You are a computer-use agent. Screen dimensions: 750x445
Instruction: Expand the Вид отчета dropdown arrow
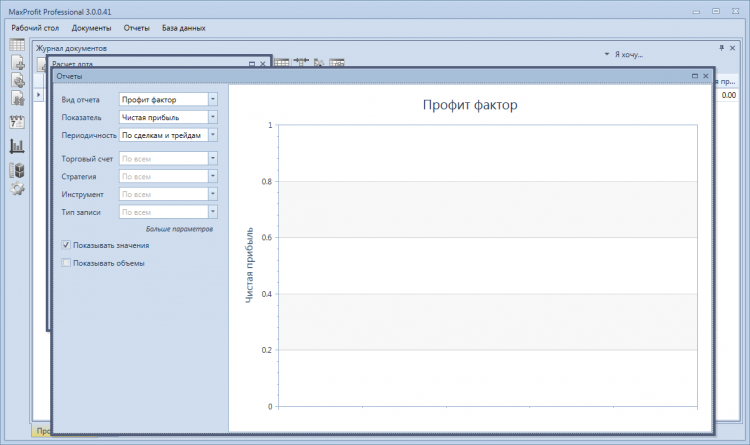[x=213, y=99]
